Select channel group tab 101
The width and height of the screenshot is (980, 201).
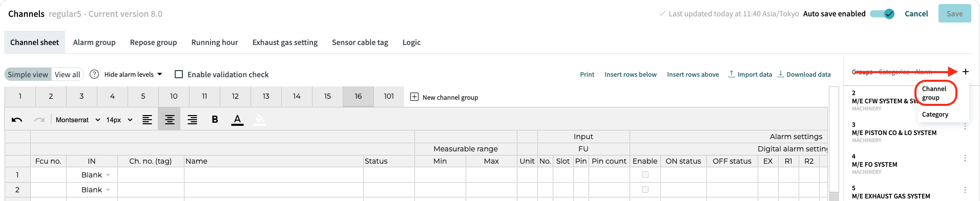389,96
